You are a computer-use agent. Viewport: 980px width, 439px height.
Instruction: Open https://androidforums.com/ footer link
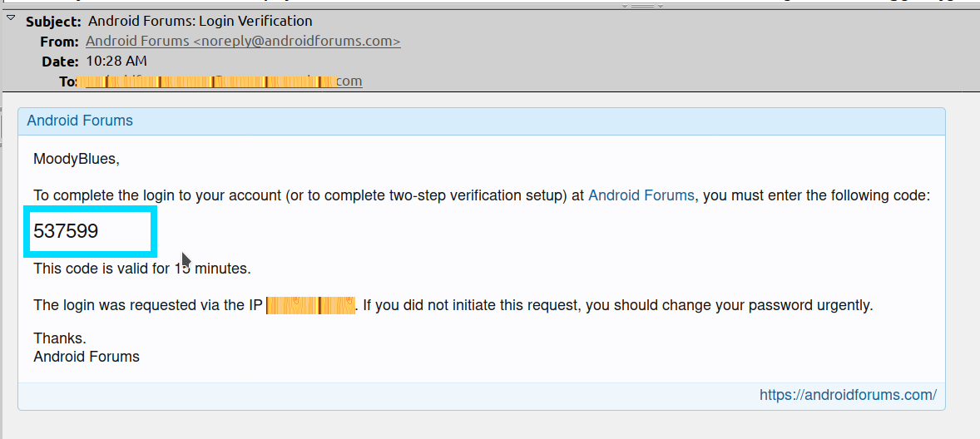coord(848,395)
